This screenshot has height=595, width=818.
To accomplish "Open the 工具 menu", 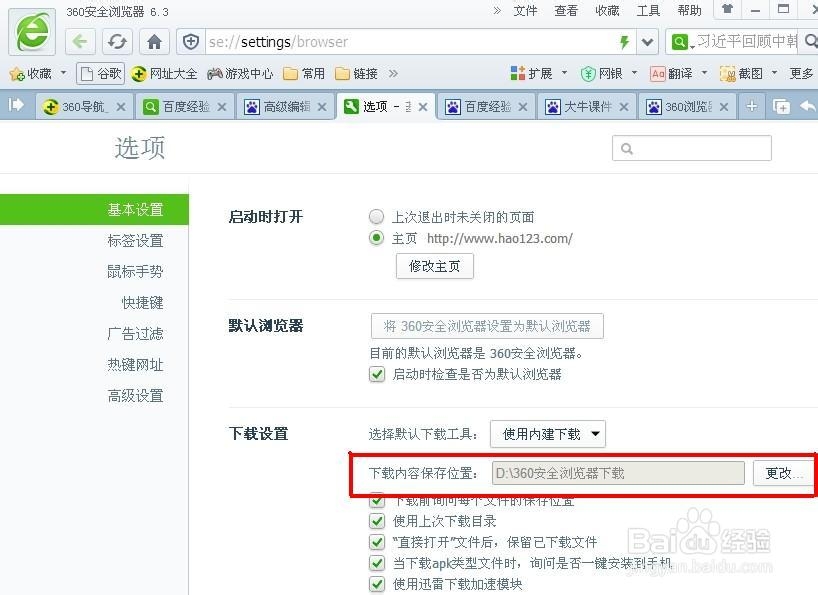I will tap(647, 11).
